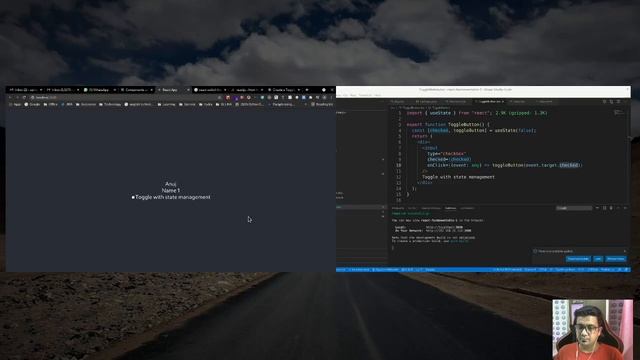This screenshot has width=640, height=360.
Task: Open the Output panel tab in VS Code
Action: click(412, 208)
